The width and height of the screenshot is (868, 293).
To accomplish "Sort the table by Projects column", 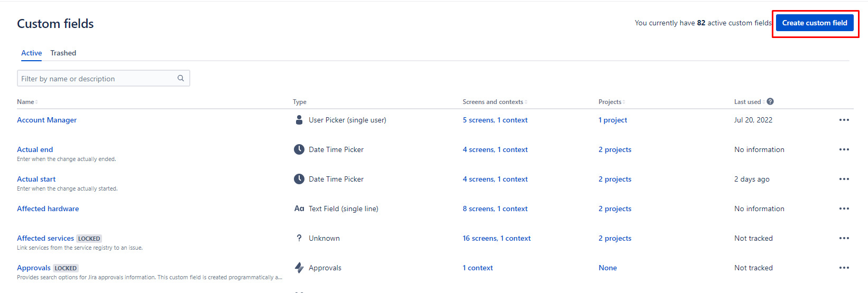I will 612,102.
